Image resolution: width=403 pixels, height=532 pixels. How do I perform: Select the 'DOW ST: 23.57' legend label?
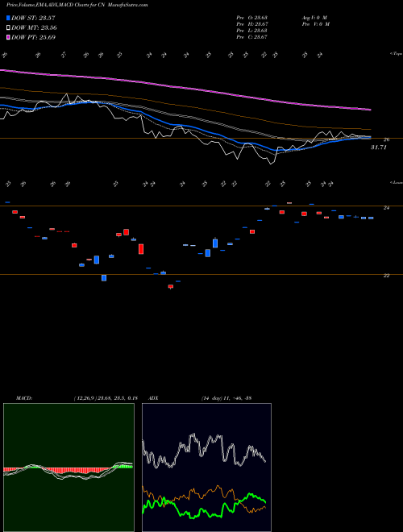tap(33, 18)
